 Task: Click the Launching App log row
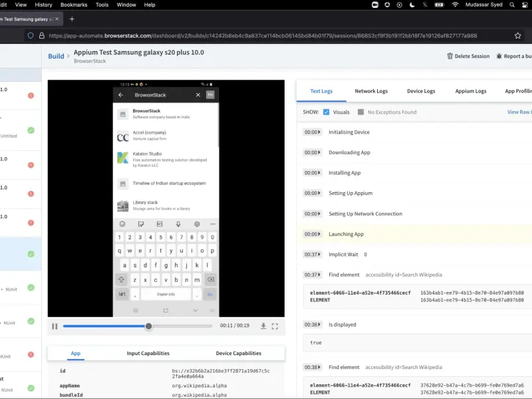pyautogui.click(x=414, y=234)
